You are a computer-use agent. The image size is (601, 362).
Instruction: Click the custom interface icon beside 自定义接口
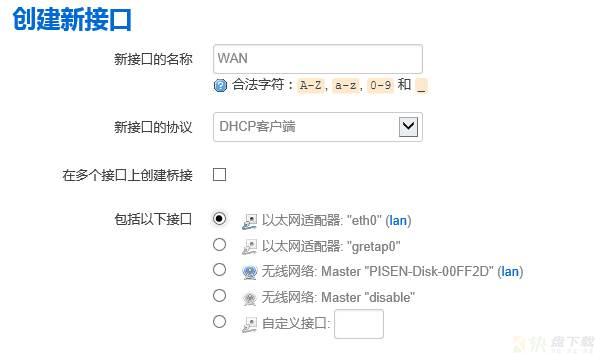click(249, 324)
